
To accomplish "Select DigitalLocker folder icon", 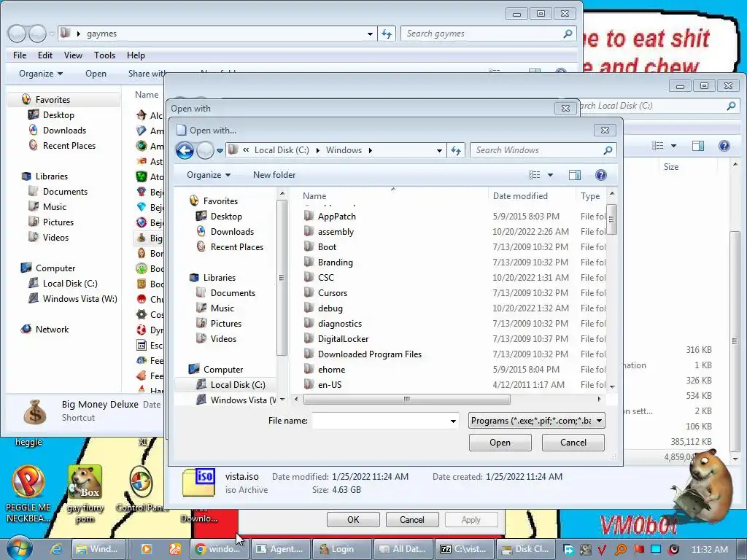I will 309,338.
